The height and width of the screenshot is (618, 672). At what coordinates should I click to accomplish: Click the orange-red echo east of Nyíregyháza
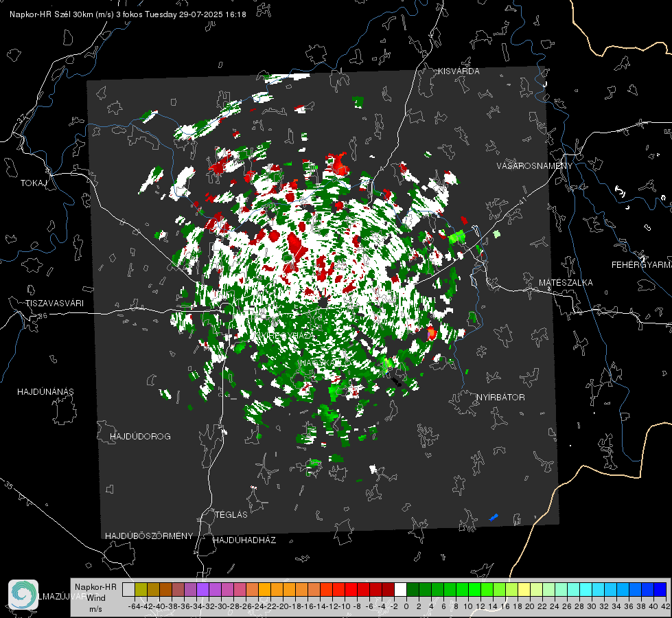(x=431, y=333)
